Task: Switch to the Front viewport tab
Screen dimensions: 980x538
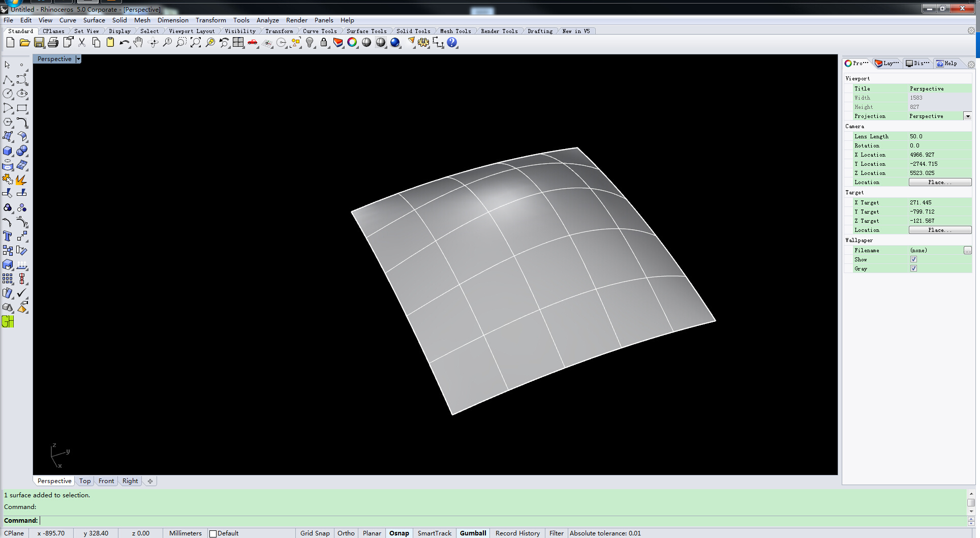Action: tap(106, 481)
